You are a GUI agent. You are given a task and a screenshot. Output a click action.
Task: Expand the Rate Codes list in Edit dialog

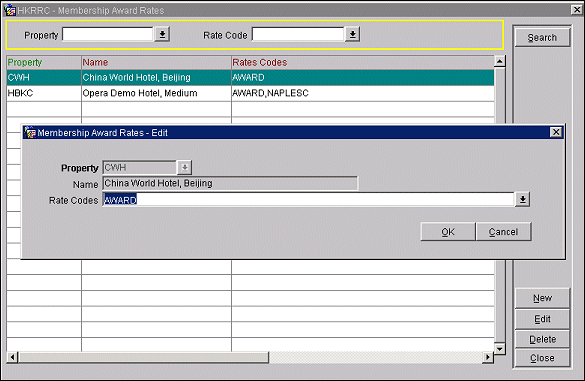tap(523, 199)
